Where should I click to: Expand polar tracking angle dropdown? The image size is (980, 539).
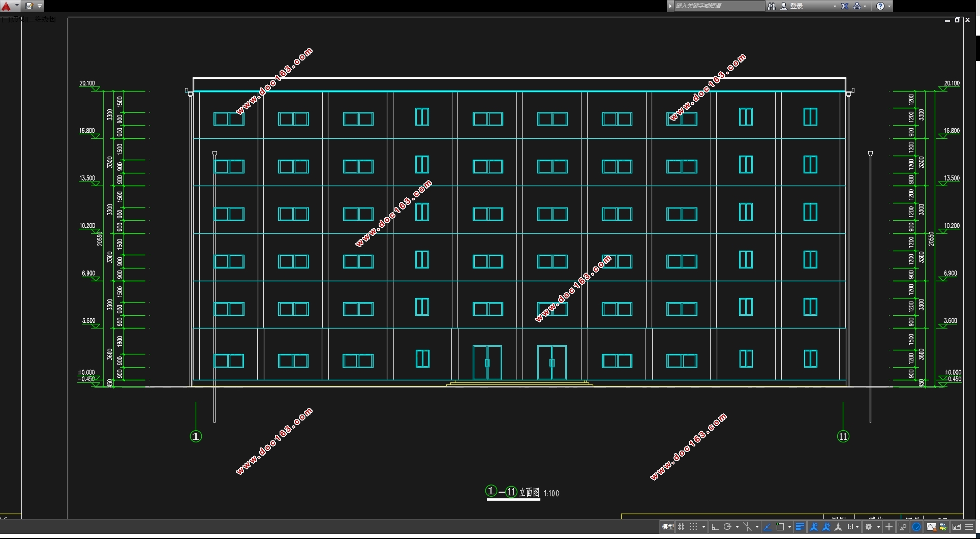(737, 527)
